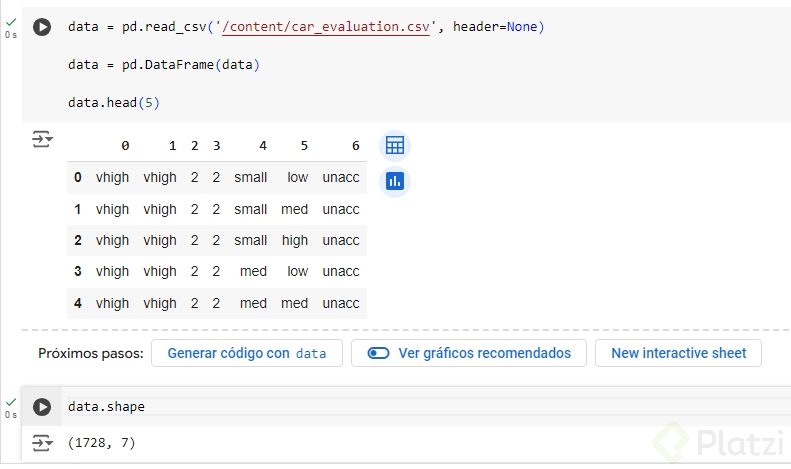
Task: Open New interactive sheet
Action: 678,353
